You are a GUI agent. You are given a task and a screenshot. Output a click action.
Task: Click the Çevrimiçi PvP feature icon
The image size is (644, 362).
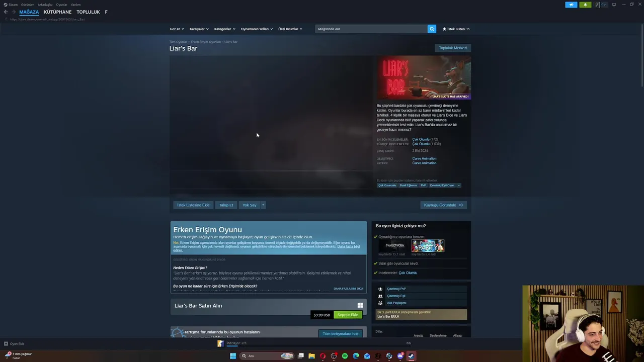point(380,289)
